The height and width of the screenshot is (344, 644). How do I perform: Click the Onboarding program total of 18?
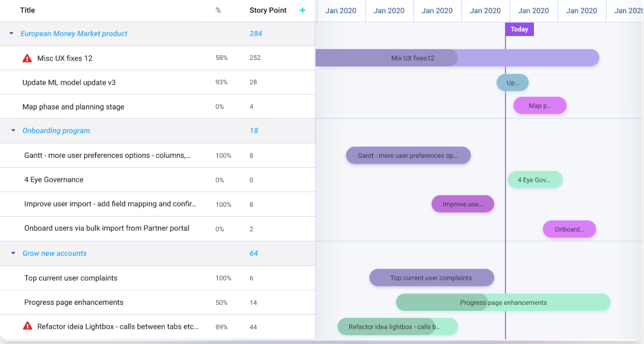pos(254,131)
